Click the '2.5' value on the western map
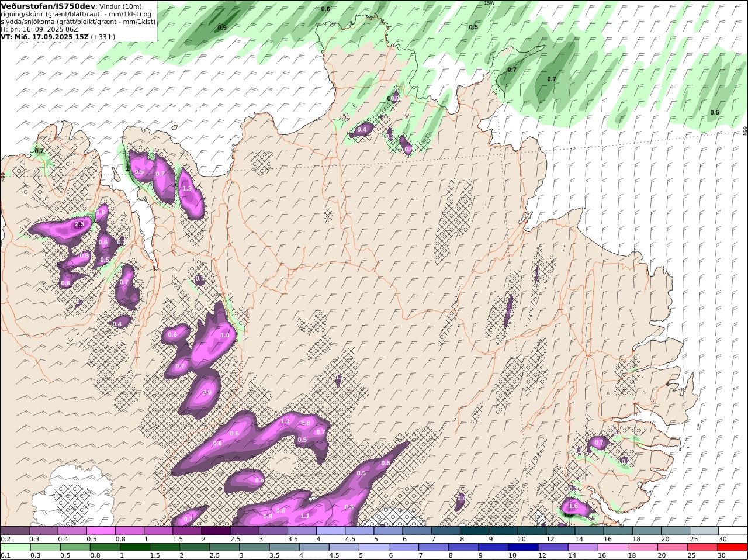The height and width of the screenshot is (560, 748). (80, 224)
